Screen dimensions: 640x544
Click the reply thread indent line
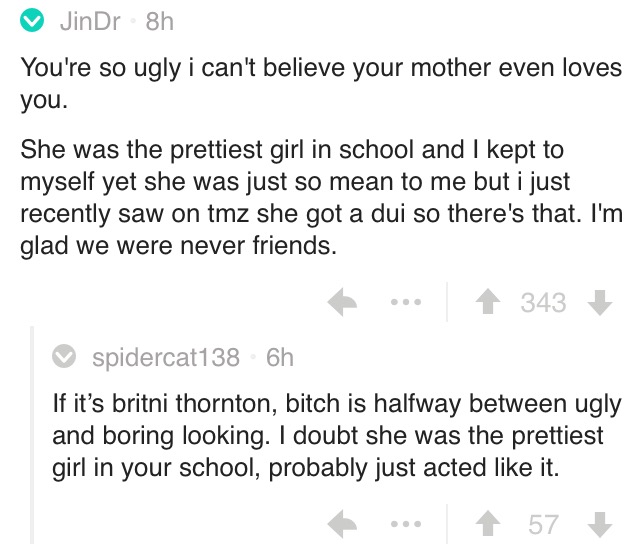tap(32, 435)
